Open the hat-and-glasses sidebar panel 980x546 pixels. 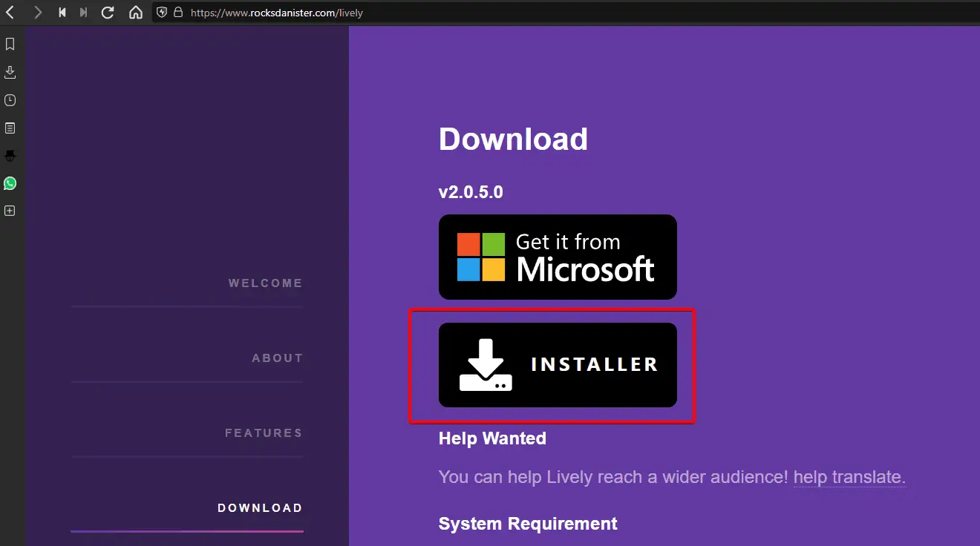10,156
